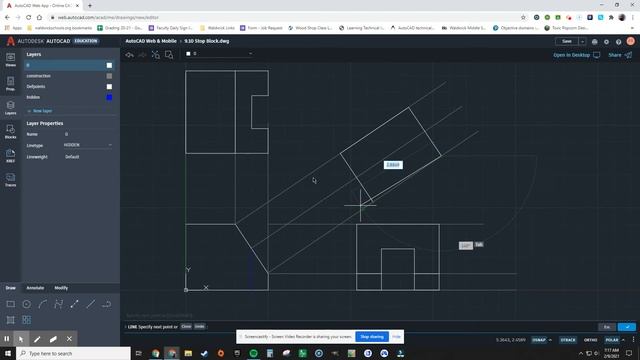Switch to the Modify tab
This screenshot has width=640, height=360.
click(x=61, y=288)
